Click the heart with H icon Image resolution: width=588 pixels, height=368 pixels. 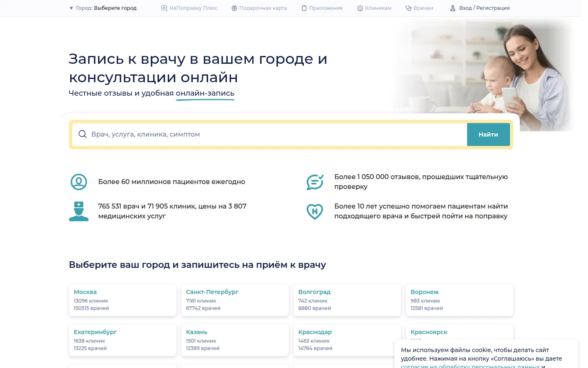point(315,211)
